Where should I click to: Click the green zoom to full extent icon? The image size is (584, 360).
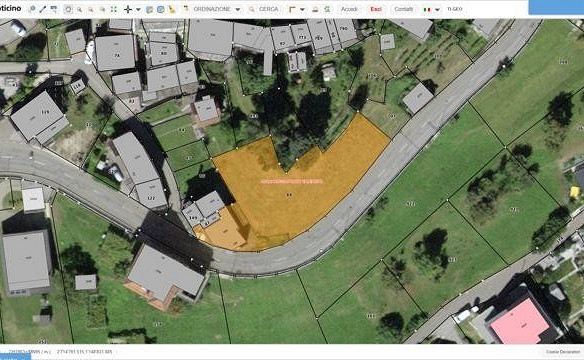point(114,9)
